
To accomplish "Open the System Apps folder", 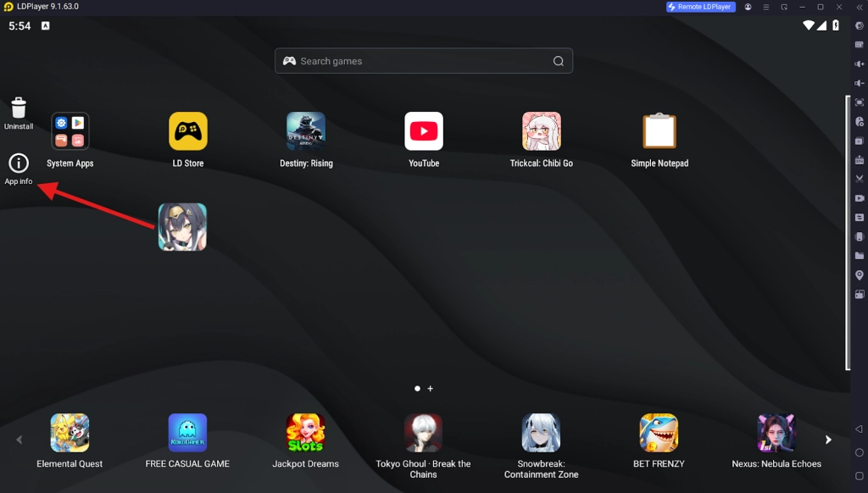I will pyautogui.click(x=70, y=131).
